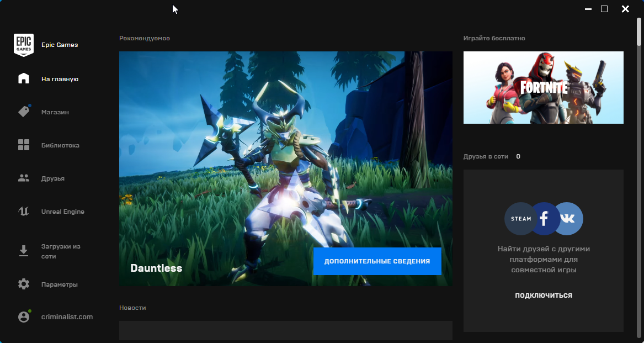Click the Dauntless title text

click(x=156, y=268)
